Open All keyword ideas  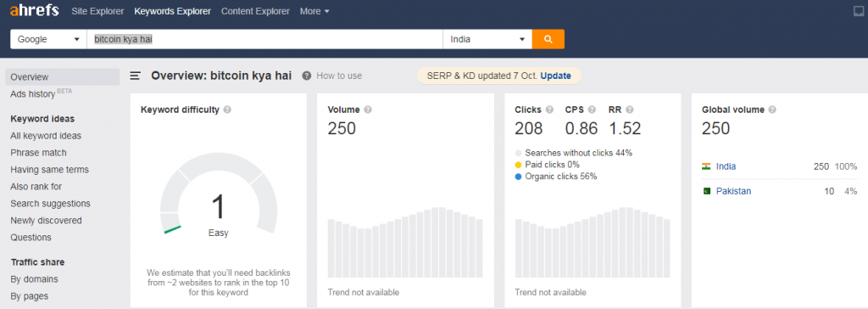[46, 135]
